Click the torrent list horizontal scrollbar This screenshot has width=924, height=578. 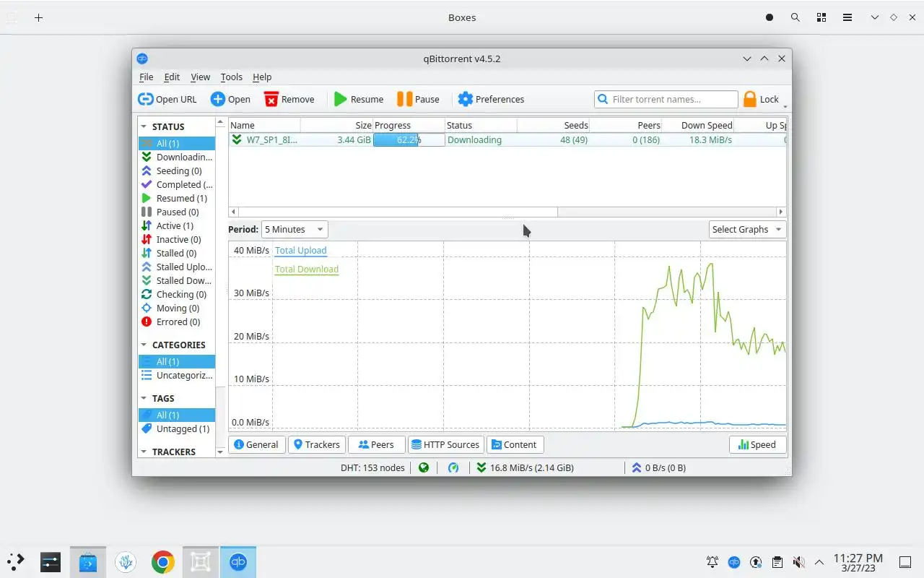[x=398, y=212]
